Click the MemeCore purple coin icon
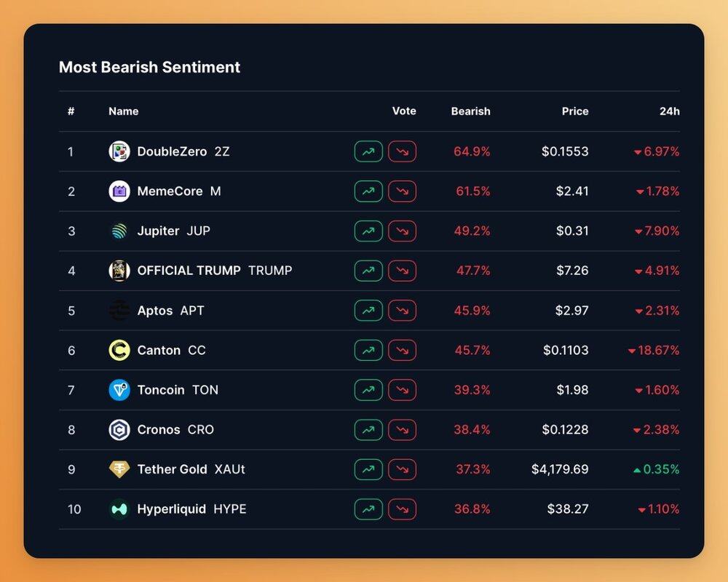The image size is (728, 582). pyautogui.click(x=119, y=191)
